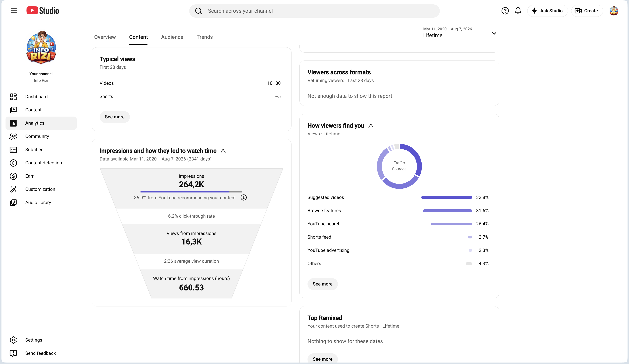Viewport: 629px width, 364px height.
Task: Click See more under Typical views
Action: pos(115,117)
